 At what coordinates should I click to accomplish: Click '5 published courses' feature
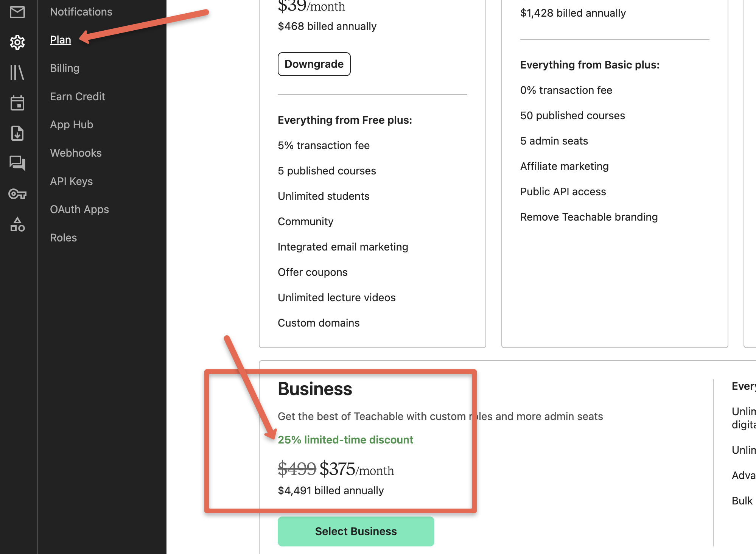point(327,171)
